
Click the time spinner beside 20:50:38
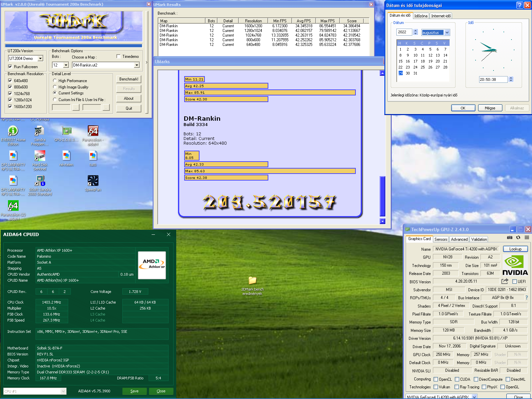511,79
